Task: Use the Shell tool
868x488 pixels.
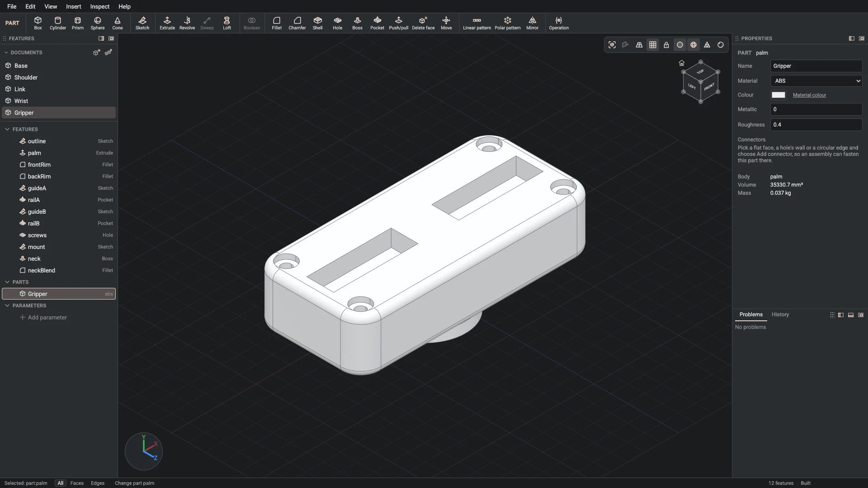Action: coord(318,23)
